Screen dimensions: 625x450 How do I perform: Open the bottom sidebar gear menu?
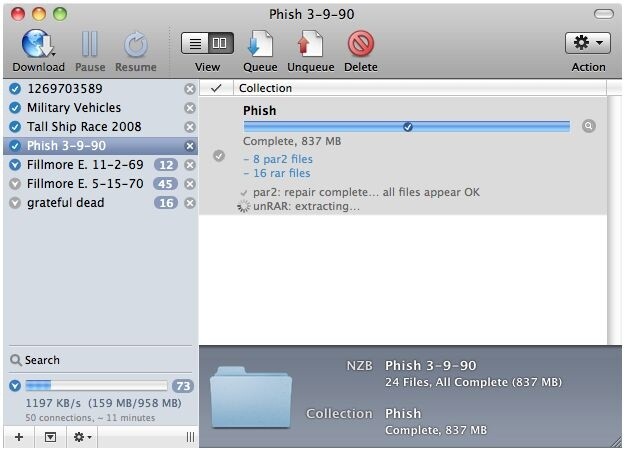(x=83, y=437)
